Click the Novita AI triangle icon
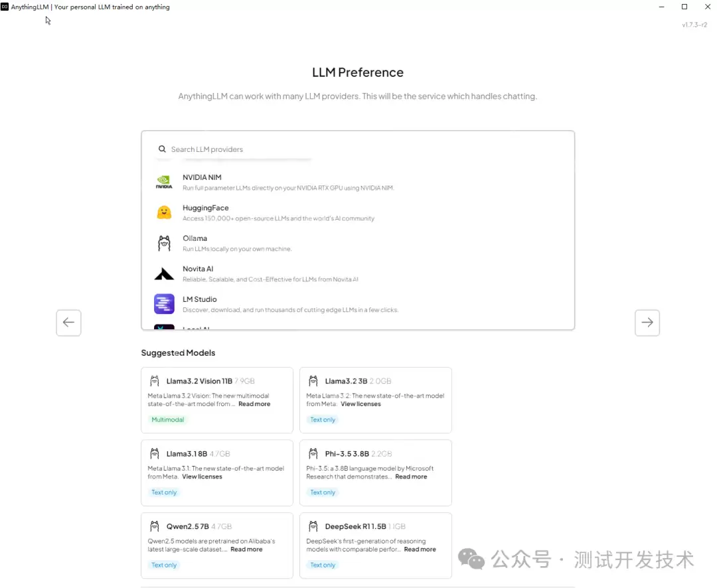This screenshot has width=717, height=588. (x=164, y=273)
